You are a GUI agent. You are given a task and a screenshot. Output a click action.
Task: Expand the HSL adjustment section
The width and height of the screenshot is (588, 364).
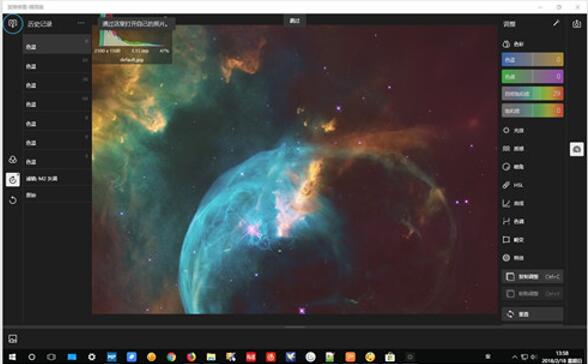pos(513,185)
